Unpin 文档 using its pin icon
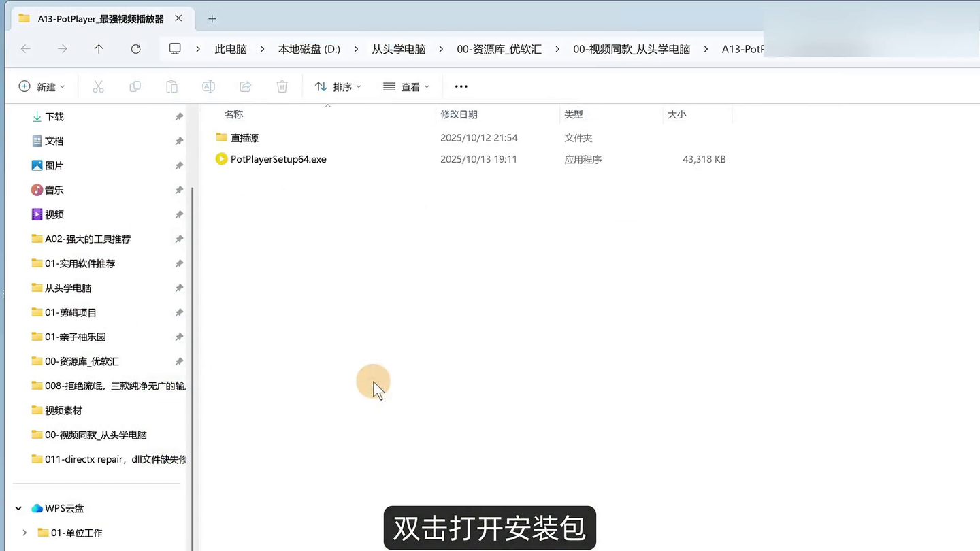Screen dimensions: 980x551 tap(179, 141)
